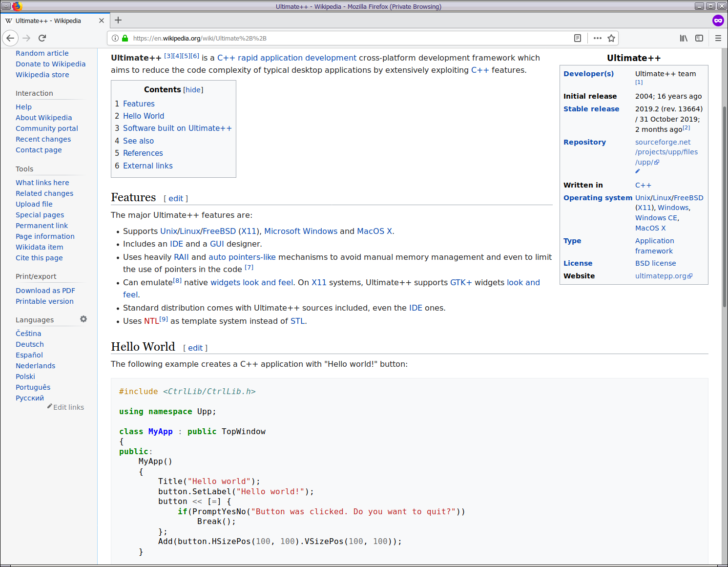The image size is (728, 567).
Task: Toggle reader view icon in address bar
Action: pos(578,38)
